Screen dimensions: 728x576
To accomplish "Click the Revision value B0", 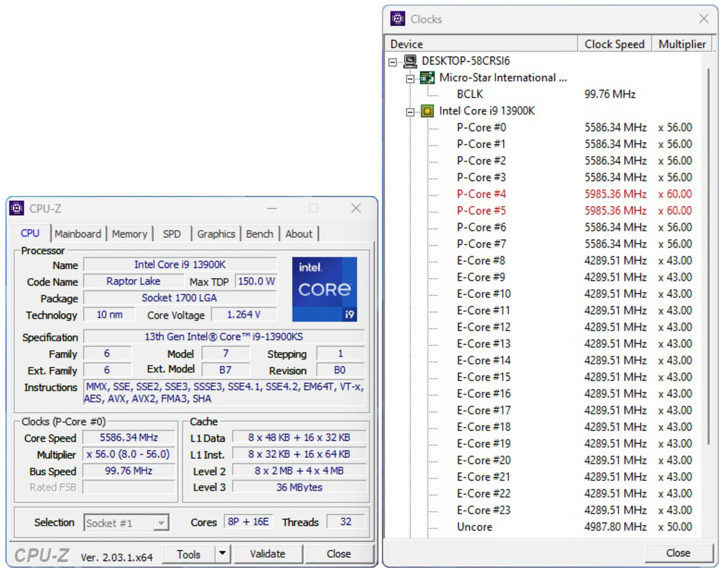I will click(340, 370).
